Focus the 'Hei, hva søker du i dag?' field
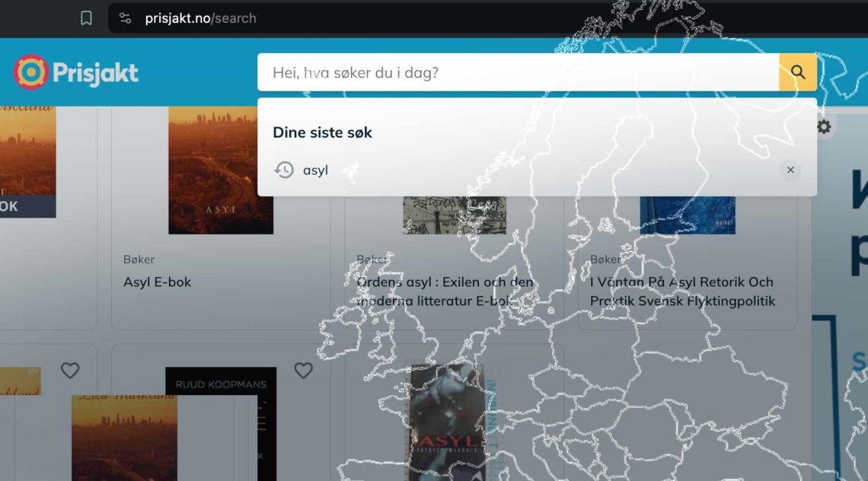This screenshot has width=868, height=481. 518,72
